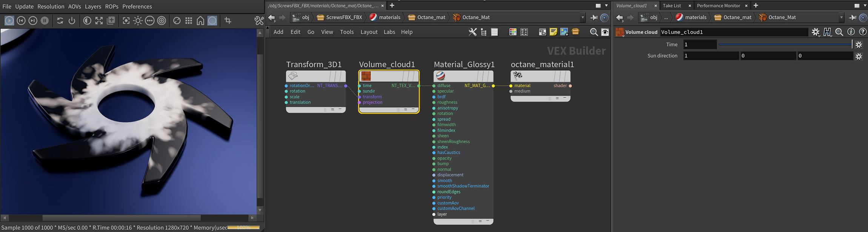This screenshot has width=868, height=232.
Task: Toggle pin on the network editor pane
Action: pos(594,17)
